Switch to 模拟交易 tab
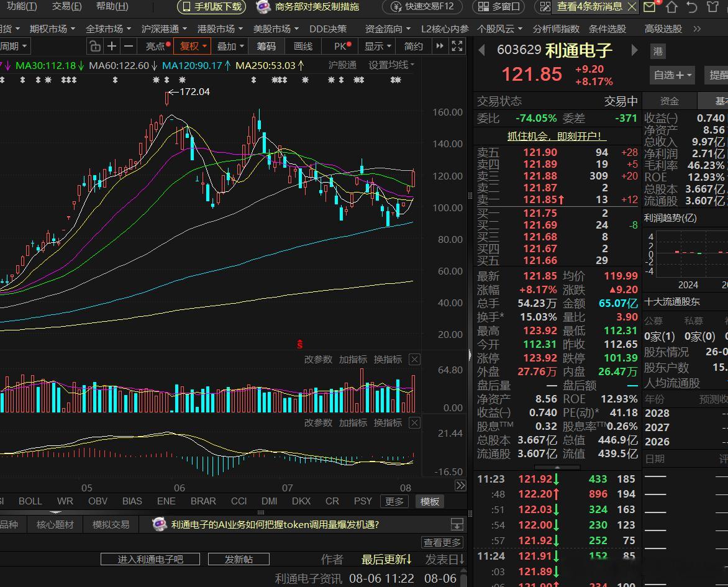 point(111,525)
